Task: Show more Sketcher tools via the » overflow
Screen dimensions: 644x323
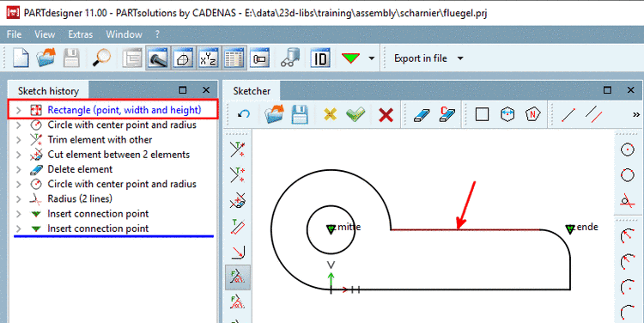Action: pos(635,115)
